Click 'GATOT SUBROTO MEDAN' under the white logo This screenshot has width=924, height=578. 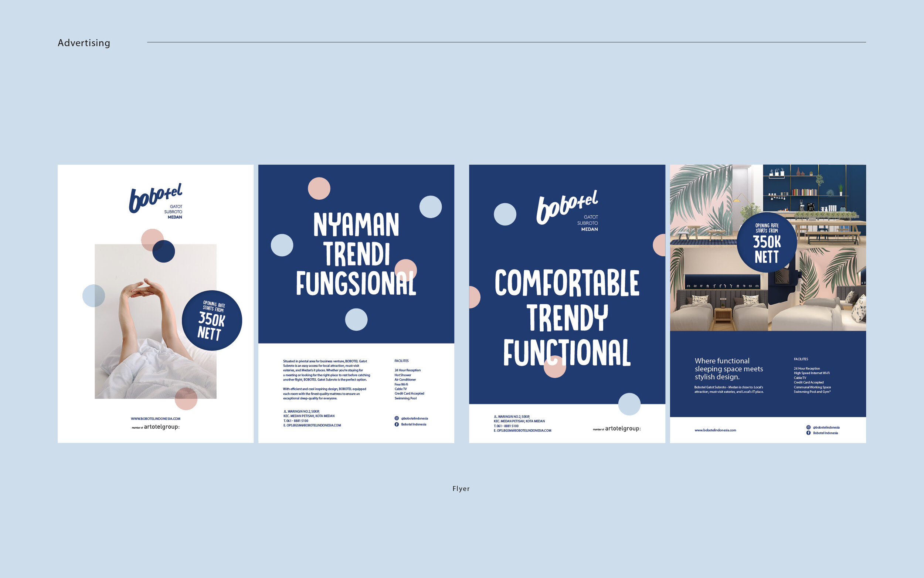pos(587,223)
